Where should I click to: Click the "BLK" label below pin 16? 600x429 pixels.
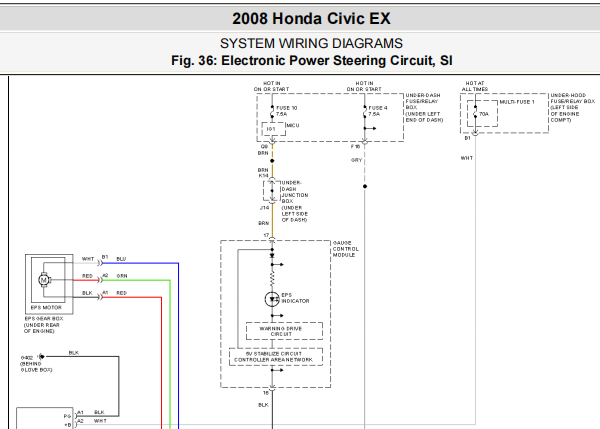click(x=263, y=405)
